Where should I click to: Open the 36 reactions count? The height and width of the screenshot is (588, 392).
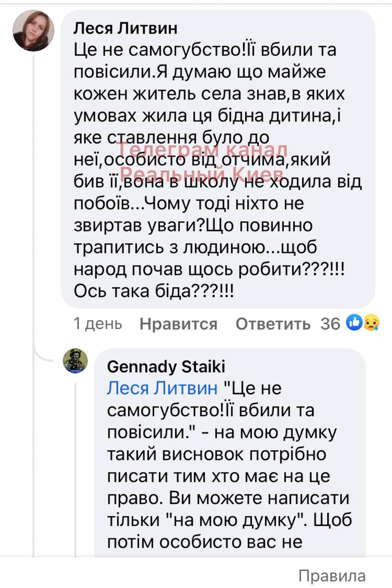(330, 324)
